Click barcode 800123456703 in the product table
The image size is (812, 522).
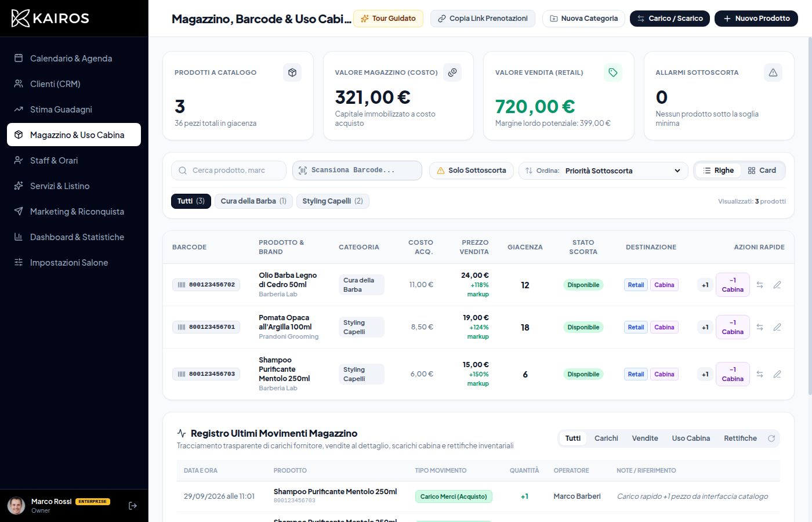pos(206,374)
